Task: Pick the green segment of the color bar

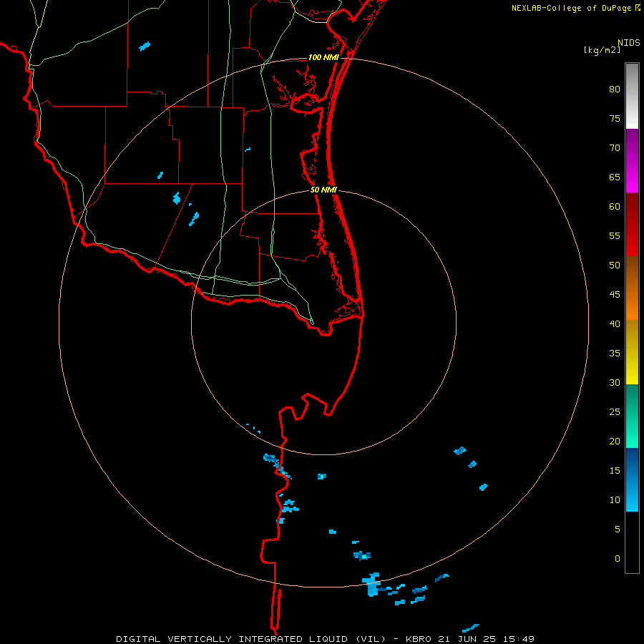Action: tap(632, 416)
